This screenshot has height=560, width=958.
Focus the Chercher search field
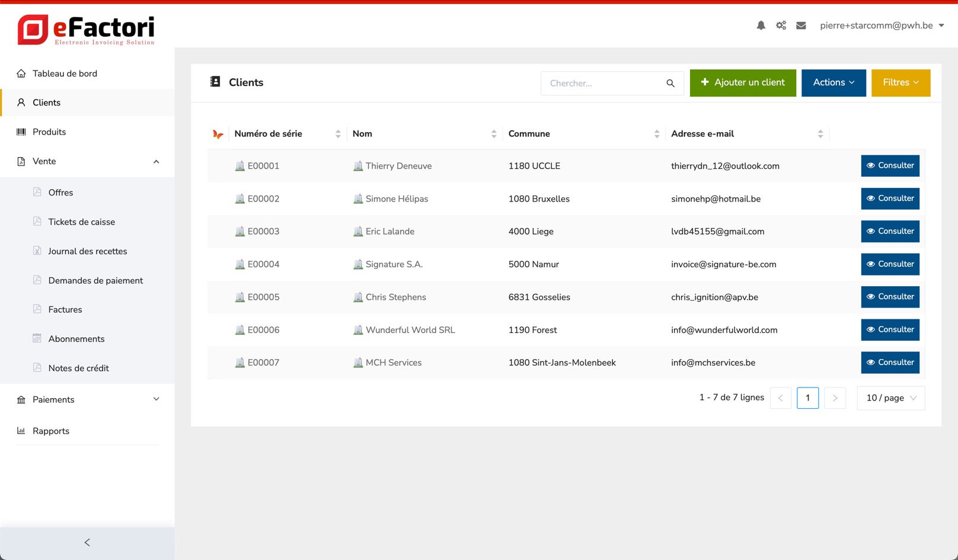click(602, 84)
